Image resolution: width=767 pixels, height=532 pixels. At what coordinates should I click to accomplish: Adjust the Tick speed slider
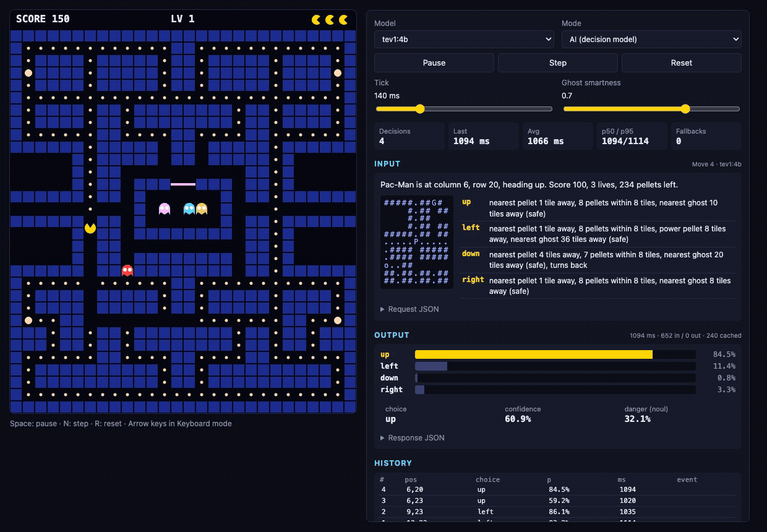click(x=464, y=109)
